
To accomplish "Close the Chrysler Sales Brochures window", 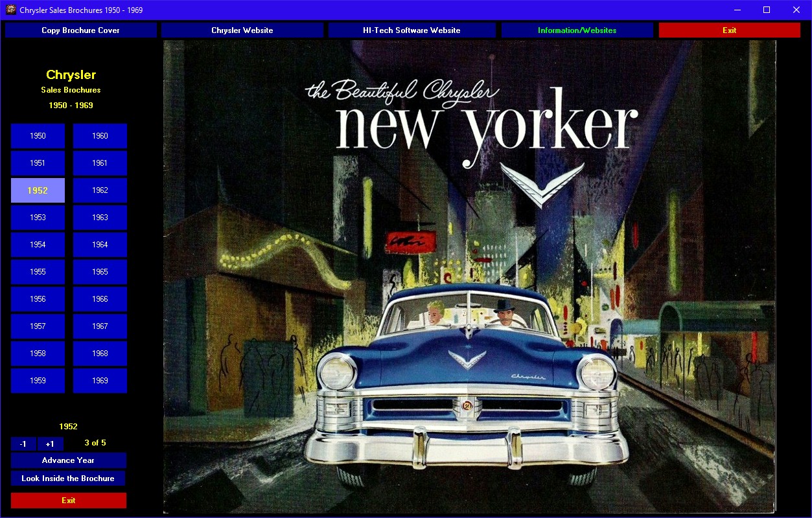I will click(x=796, y=10).
